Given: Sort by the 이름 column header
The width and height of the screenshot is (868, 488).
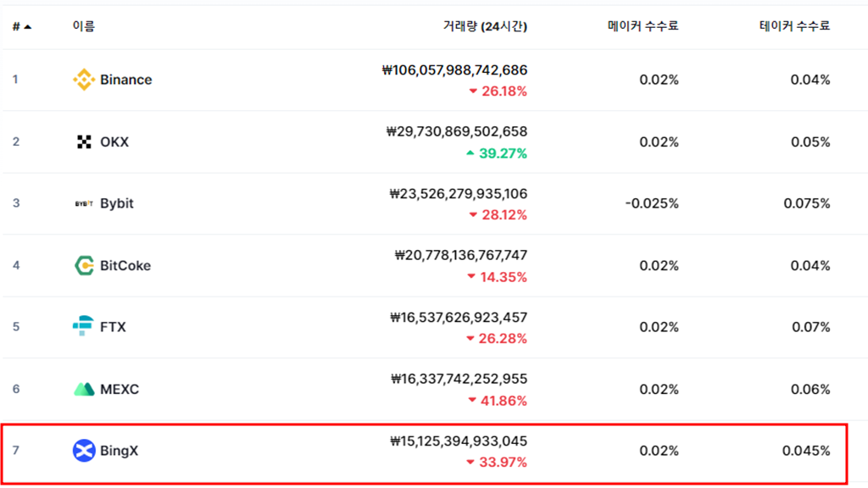Looking at the screenshot, I should [84, 26].
